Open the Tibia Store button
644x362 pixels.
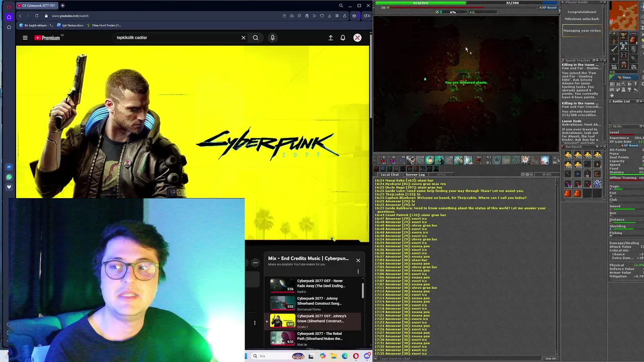(x=624, y=77)
